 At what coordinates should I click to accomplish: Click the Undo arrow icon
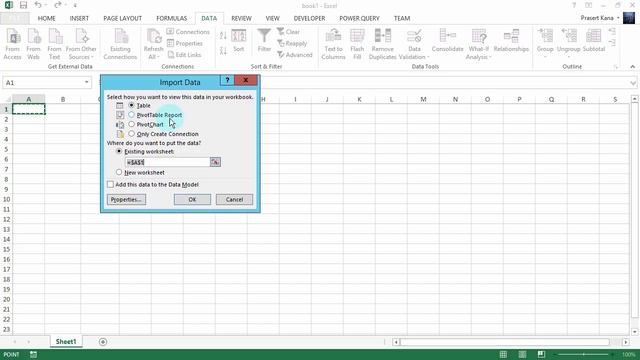coord(38,5)
